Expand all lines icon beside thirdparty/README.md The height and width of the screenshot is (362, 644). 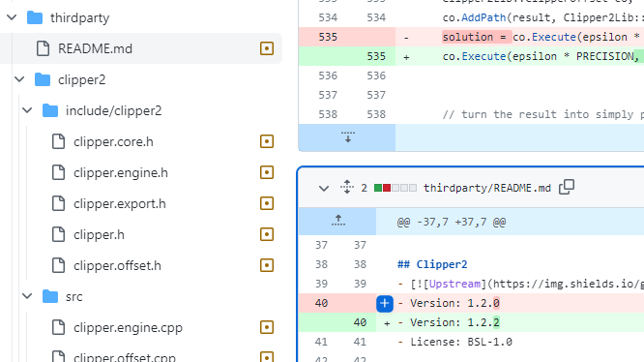[x=347, y=188]
